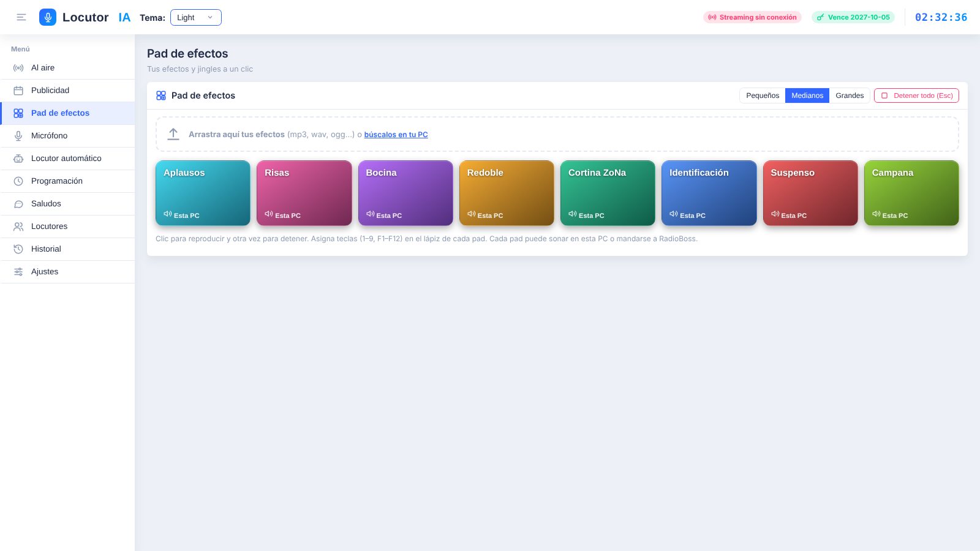This screenshot has width=980, height=551.
Task: Click the Locutores people icon
Action: [18, 227]
